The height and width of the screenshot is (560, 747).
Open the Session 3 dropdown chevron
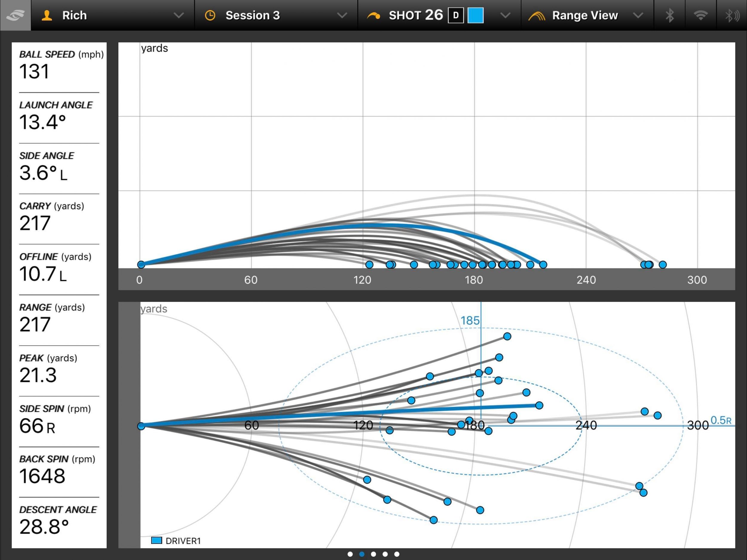point(342,15)
